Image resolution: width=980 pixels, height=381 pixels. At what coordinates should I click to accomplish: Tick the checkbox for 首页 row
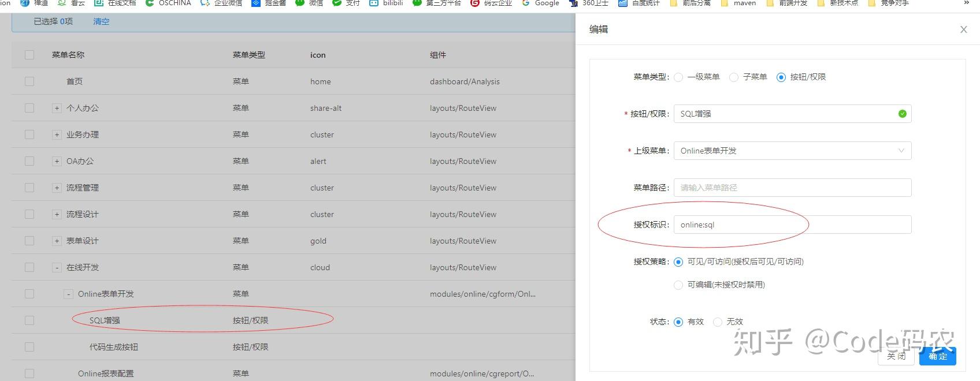coord(29,81)
